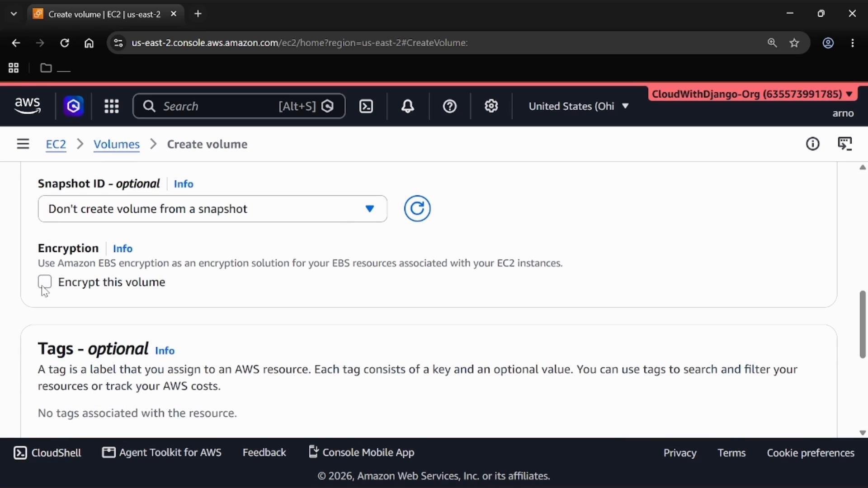Close the Create volume tab
The height and width of the screenshot is (488, 868).
click(x=174, y=14)
